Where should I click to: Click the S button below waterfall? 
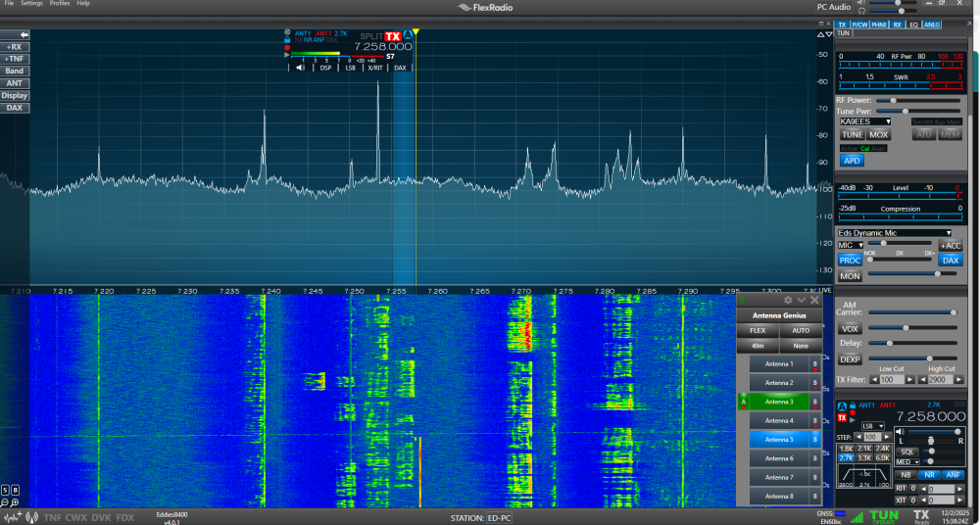(x=5, y=490)
